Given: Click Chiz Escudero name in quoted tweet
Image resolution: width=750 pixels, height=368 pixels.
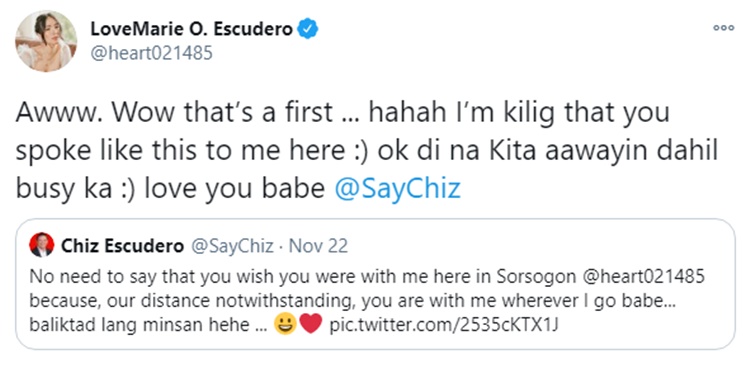Looking at the screenshot, I should click(x=122, y=246).
